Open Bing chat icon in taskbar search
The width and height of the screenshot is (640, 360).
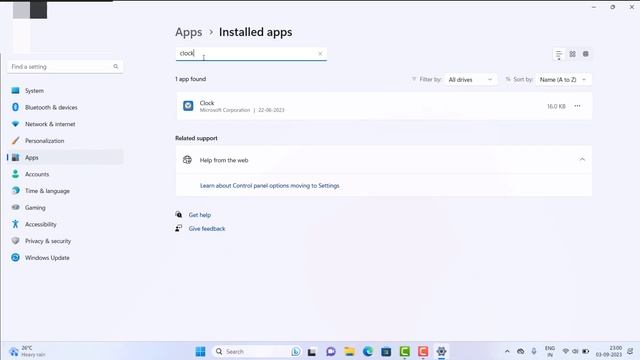coord(296,351)
